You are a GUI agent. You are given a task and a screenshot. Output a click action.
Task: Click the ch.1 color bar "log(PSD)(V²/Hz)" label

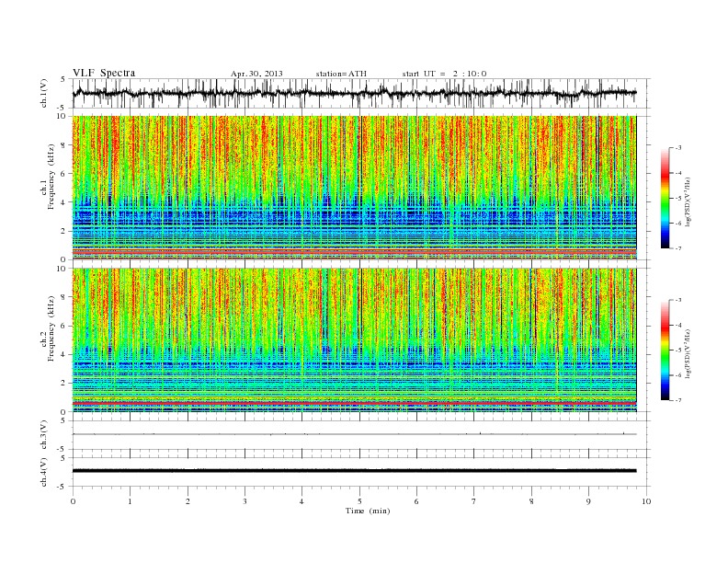point(688,201)
